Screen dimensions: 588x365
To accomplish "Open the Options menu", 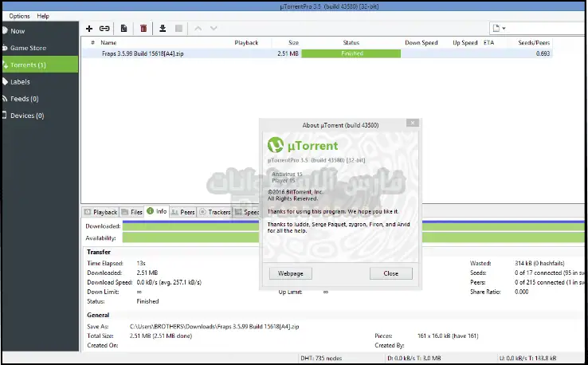I will point(19,16).
